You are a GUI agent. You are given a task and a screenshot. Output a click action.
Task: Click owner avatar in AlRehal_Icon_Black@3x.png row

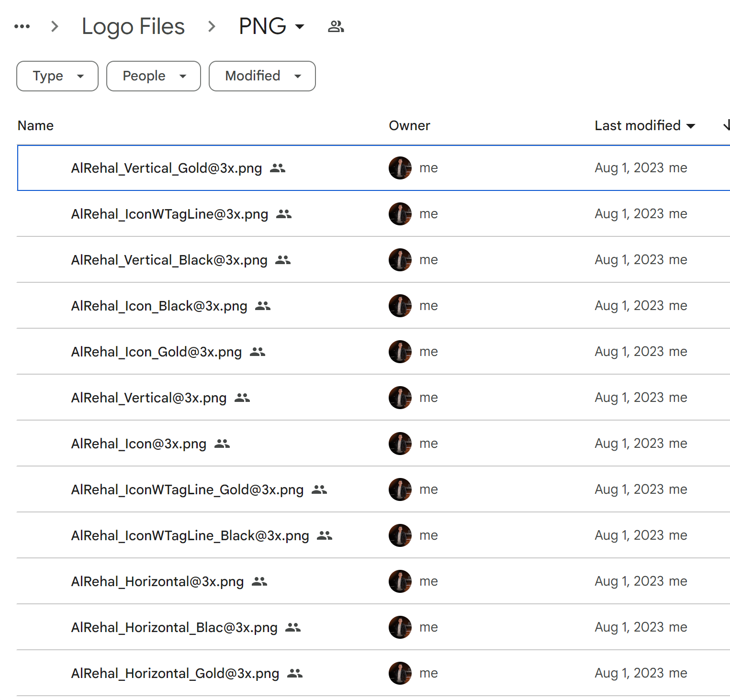pyautogui.click(x=400, y=306)
